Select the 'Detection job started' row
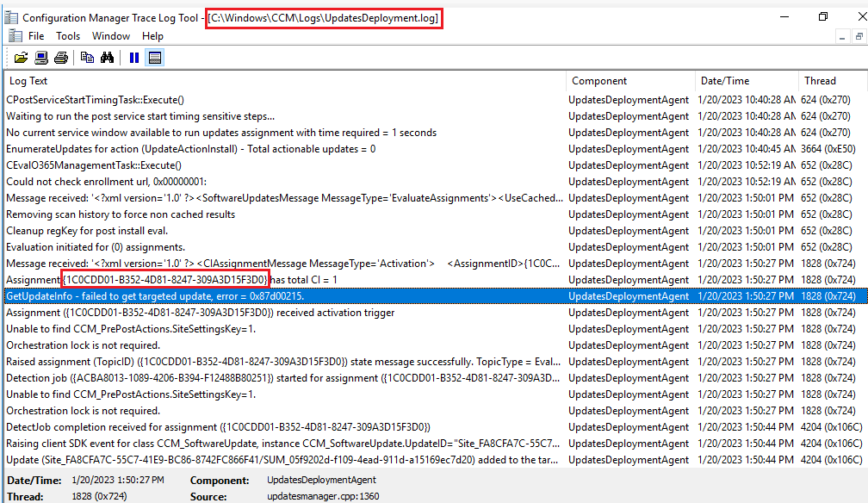This screenshot has height=503, width=868. click(x=434, y=378)
